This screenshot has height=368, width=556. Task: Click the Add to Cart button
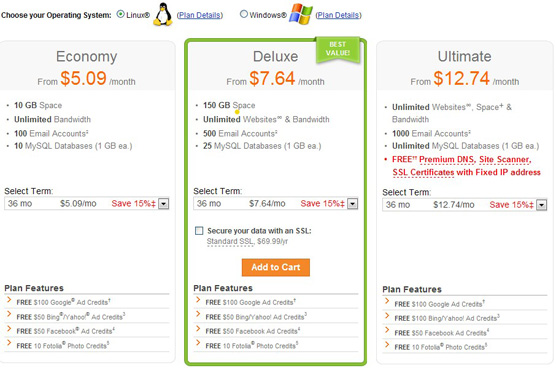point(276,267)
